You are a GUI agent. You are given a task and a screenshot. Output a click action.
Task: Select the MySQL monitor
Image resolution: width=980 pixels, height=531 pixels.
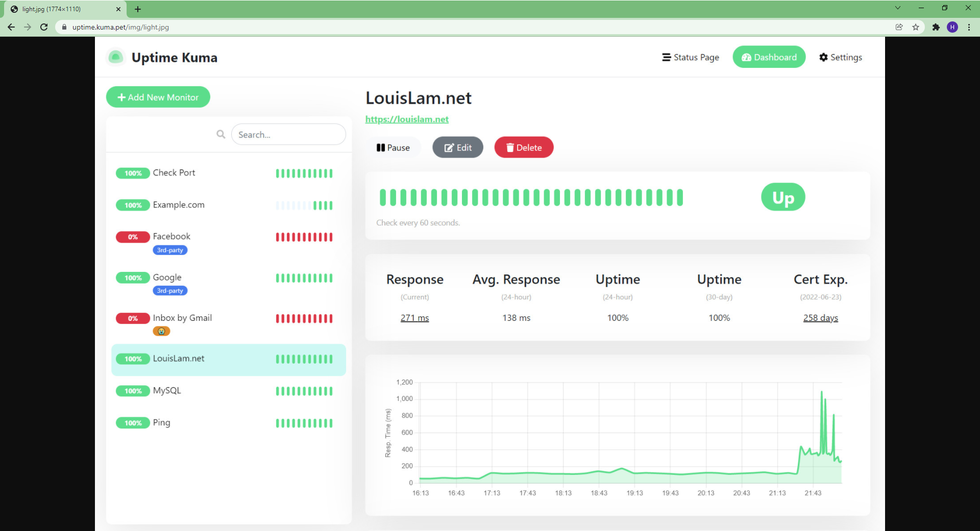coord(229,391)
